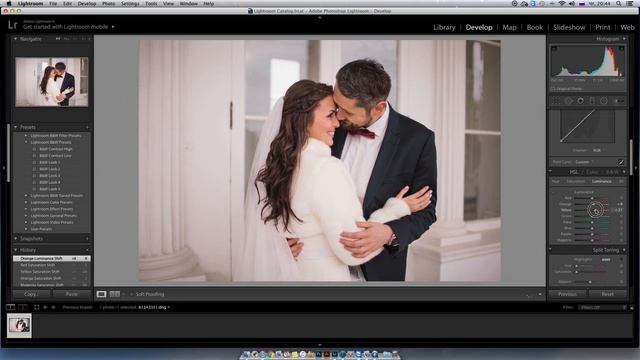Collapse the left panel group arrow
The width and height of the screenshot is (640, 360).
pos(3,168)
